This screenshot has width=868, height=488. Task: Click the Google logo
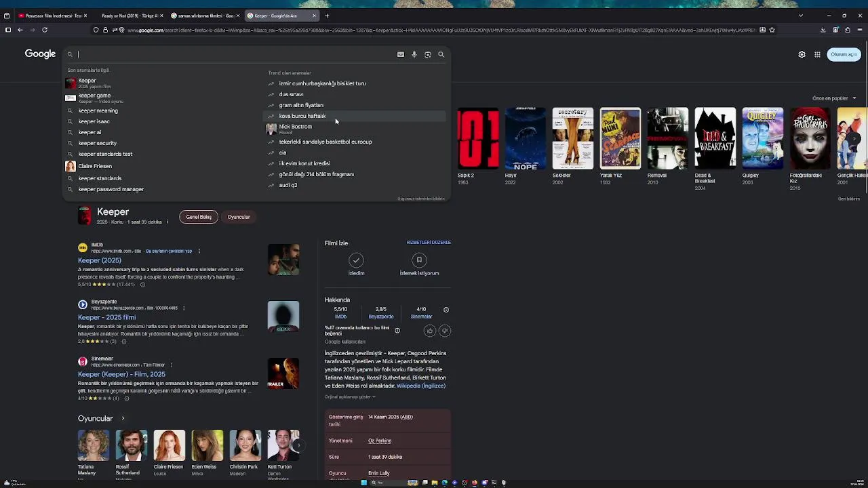click(40, 54)
